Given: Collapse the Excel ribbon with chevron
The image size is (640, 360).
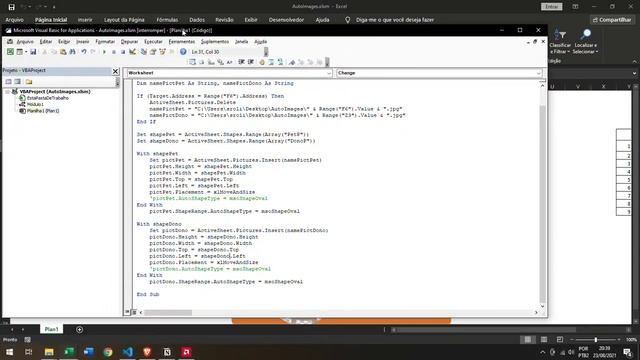Looking at the screenshot, I should point(634,61).
